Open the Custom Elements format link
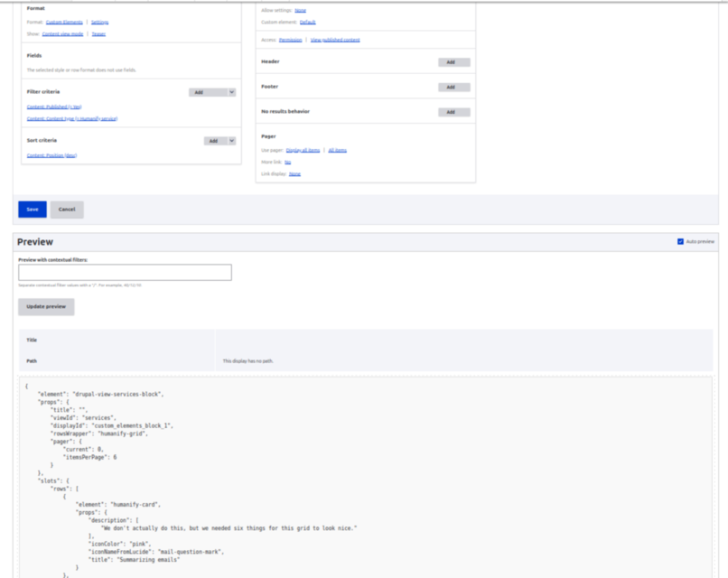728x578 pixels. coord(64,22)
